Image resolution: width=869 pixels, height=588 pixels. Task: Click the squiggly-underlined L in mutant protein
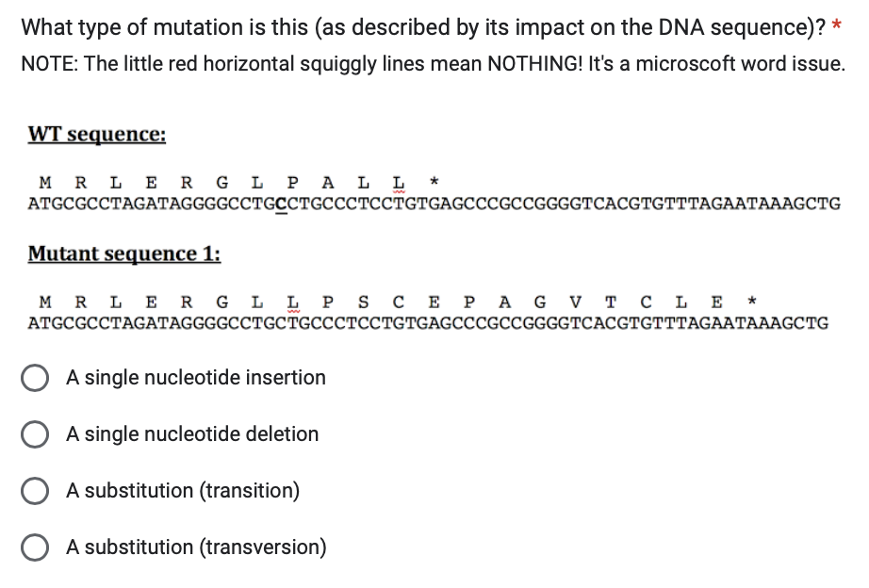click(x=292, y=303)
